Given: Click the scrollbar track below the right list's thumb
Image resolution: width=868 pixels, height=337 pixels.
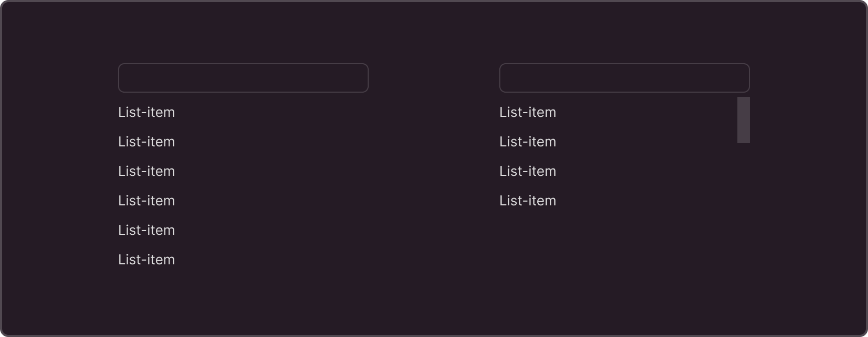Looking at the screenshot, I should click(744, 179).
